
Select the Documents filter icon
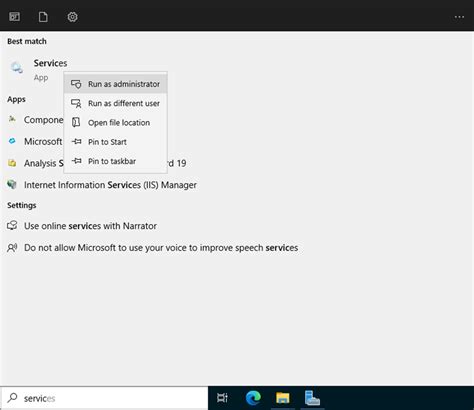43,17
